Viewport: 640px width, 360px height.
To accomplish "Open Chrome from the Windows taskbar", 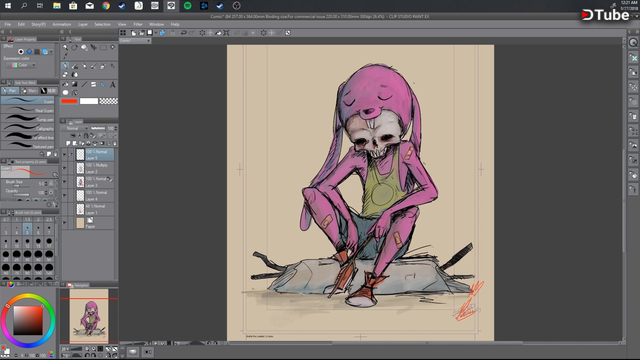I will (x=106, y=6).
